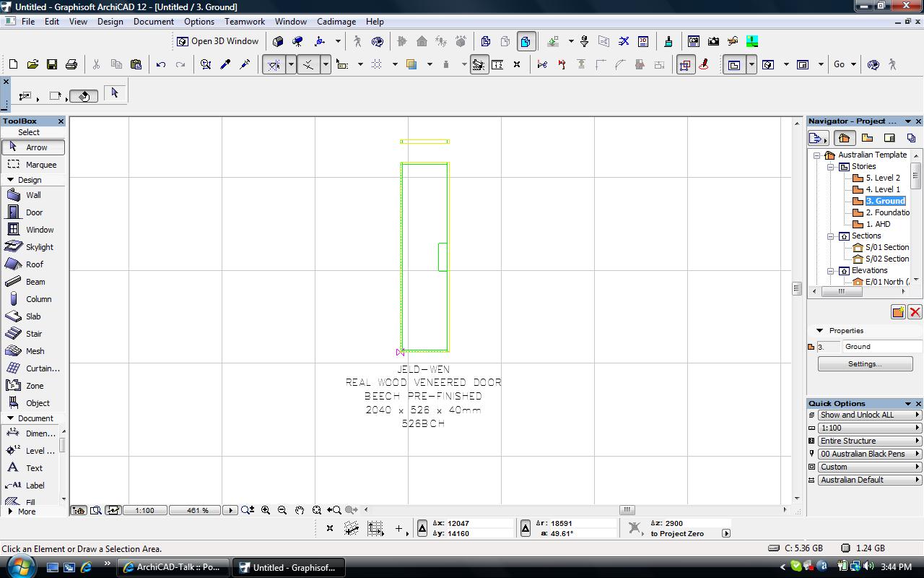Select 5. Level 2 story
The width and height of the screenshot is (924, 578).
point(883,178)
